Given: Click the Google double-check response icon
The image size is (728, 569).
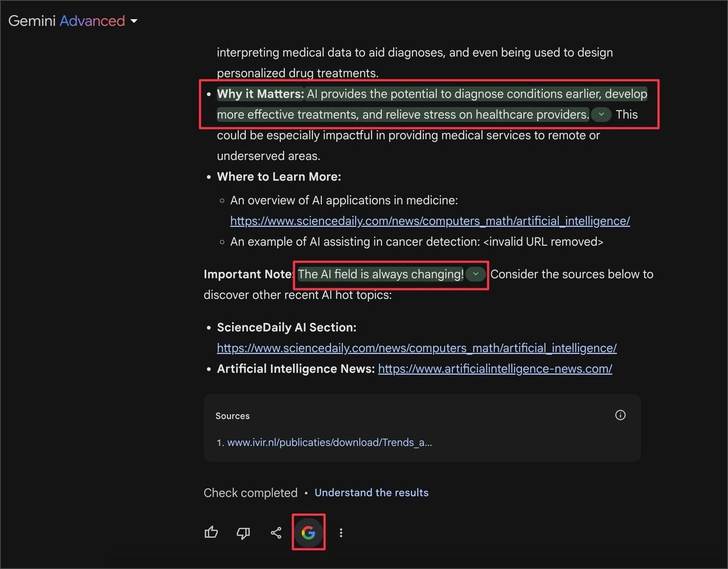Looking at the screenshot, I should click(x=308, y=532).
